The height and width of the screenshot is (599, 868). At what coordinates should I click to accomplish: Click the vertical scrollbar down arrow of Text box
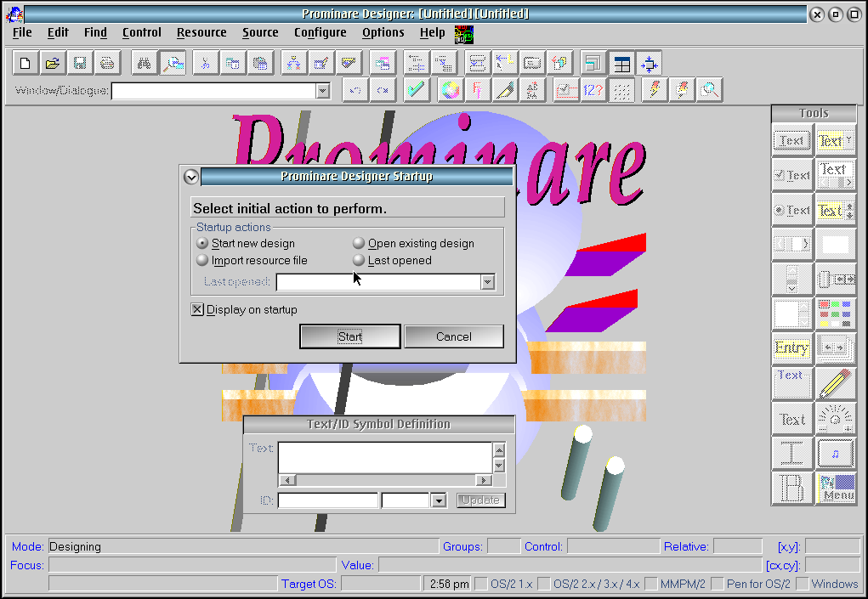[x=499, y=466]
